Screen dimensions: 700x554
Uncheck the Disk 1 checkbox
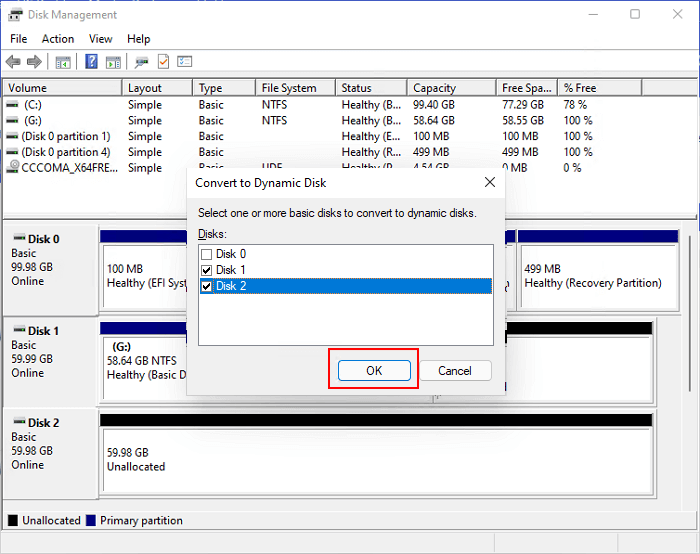(207, 270)
